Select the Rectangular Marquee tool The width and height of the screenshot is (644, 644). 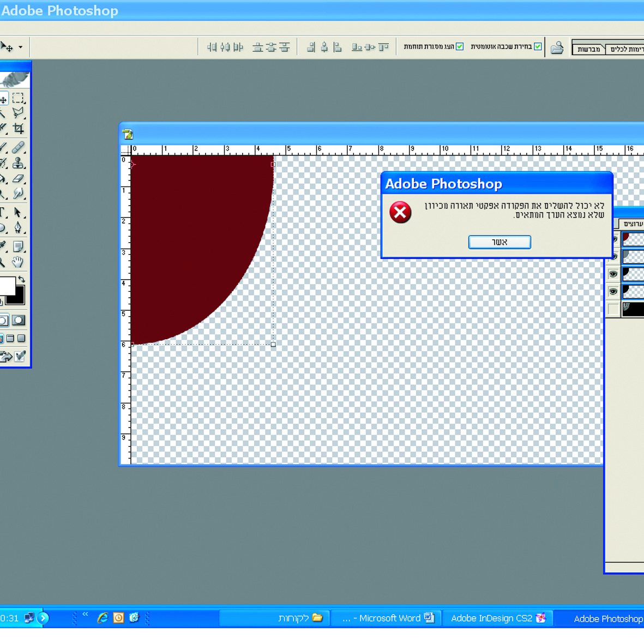point(18,98)
